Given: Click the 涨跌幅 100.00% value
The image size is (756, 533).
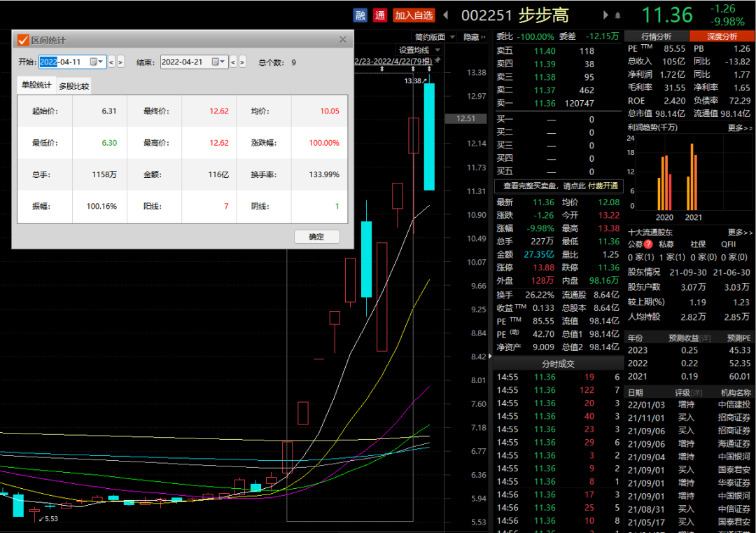Looking at the screenshot, I should tap(324, 143).
